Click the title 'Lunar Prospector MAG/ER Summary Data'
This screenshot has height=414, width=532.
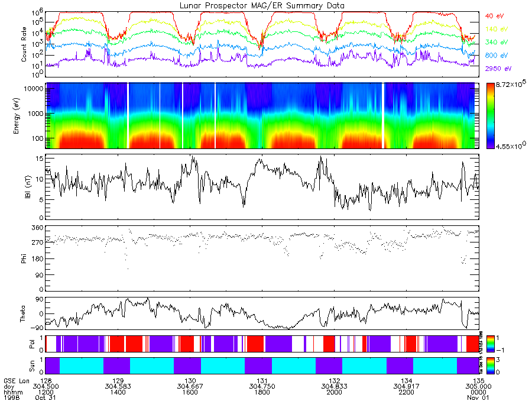262,5
